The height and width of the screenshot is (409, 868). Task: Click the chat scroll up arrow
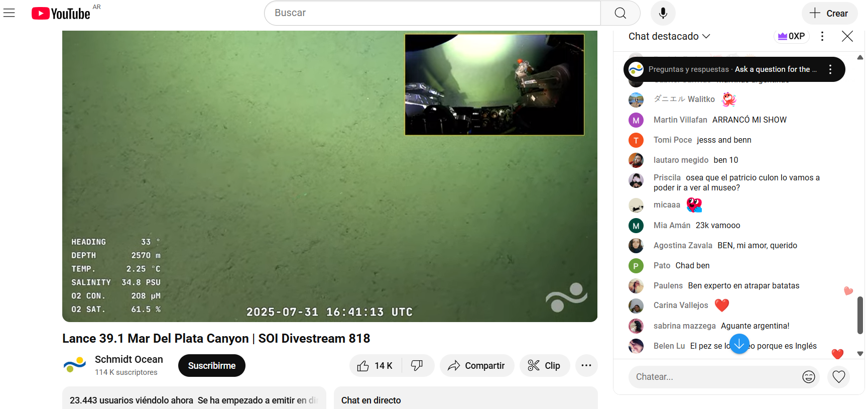click(860, 57)
